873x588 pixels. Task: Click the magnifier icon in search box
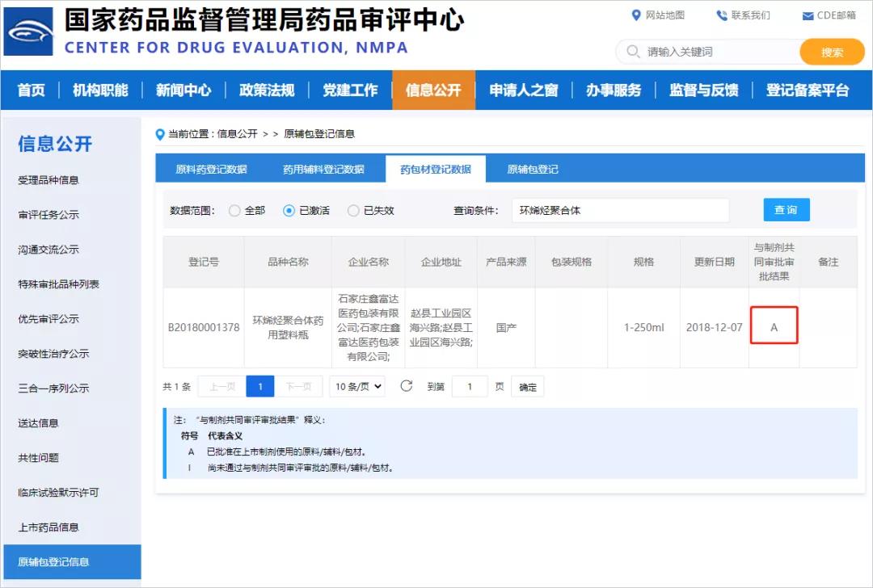point(632,52)
